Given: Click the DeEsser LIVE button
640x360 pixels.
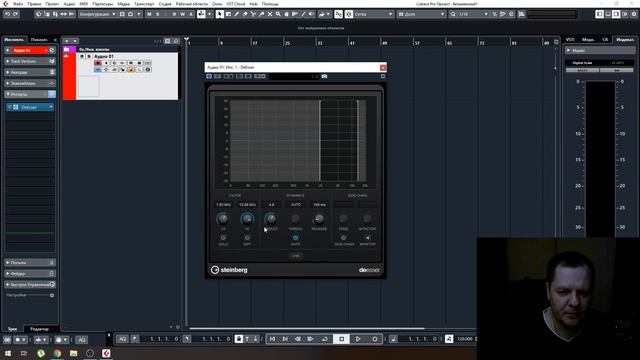Looking at the screenshot, I should pyautogui.click(x=296, y=256).
